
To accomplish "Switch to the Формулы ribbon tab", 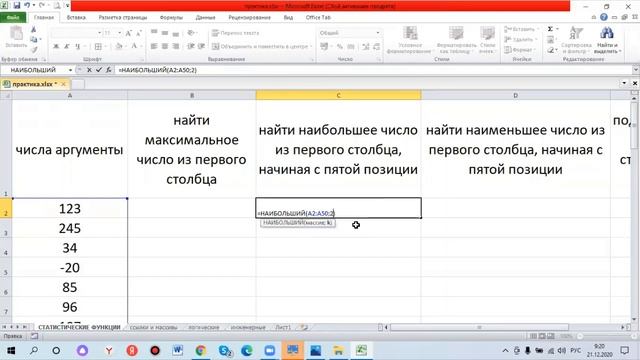I will click(x=171, y=18).
